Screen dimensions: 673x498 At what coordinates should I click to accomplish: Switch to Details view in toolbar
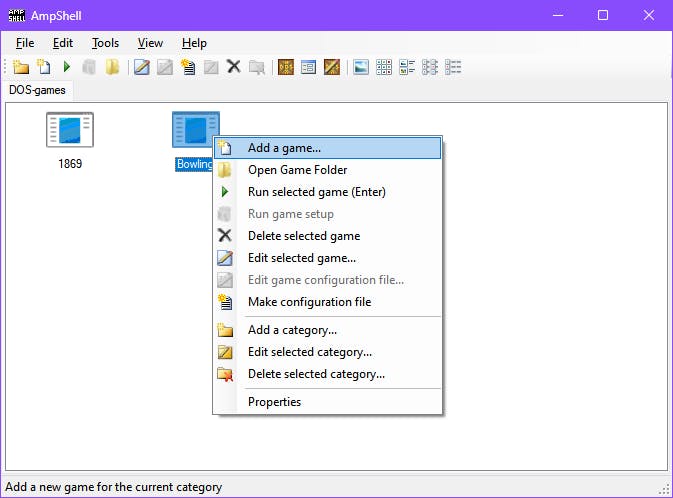(x=453, y=67)
